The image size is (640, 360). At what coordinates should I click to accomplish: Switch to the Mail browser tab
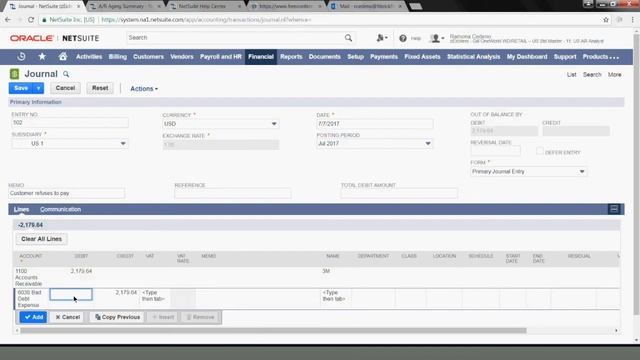coord(366,7)
